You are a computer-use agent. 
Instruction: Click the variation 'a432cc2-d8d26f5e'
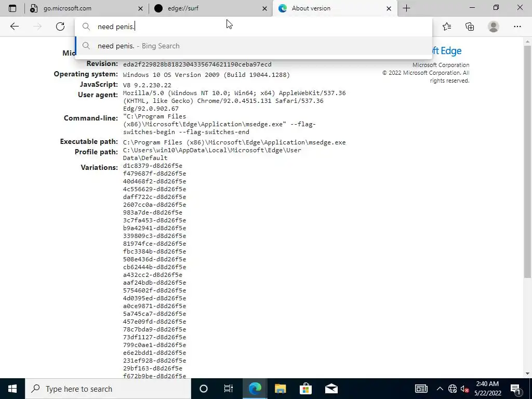152,275
